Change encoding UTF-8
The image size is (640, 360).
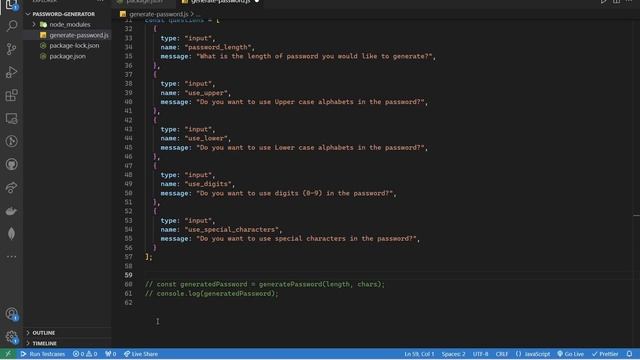pyautogui.click(x=480, y=354)
